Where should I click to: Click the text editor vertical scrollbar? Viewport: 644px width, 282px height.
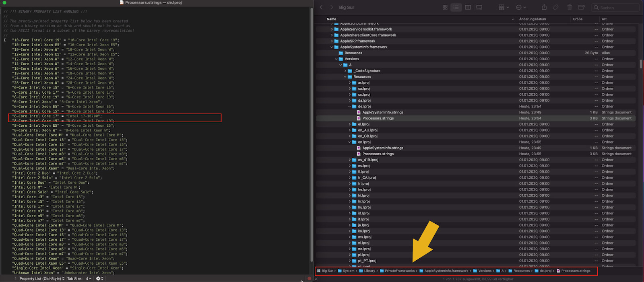tap(312, 135)
